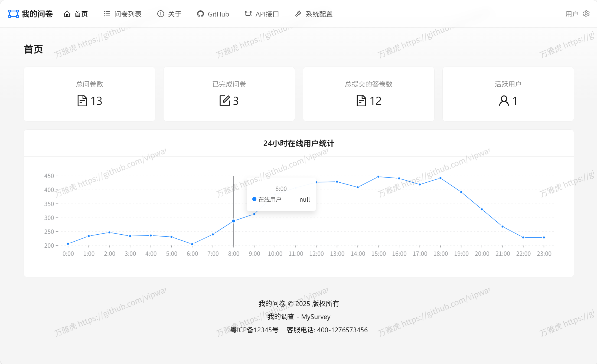
Task: Click the file icon under 总提交的答卷数
Action: 360,101
